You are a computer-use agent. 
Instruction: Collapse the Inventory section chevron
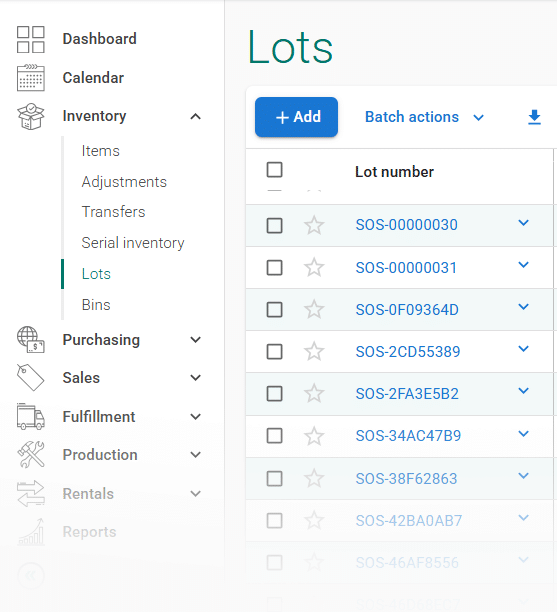click(x=196, y=116)
